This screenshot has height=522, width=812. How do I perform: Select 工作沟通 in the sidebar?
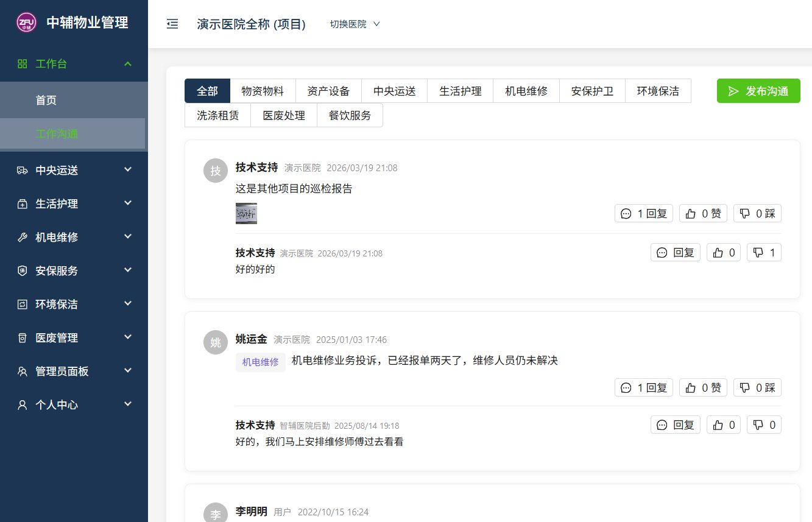tap(72, 134)
